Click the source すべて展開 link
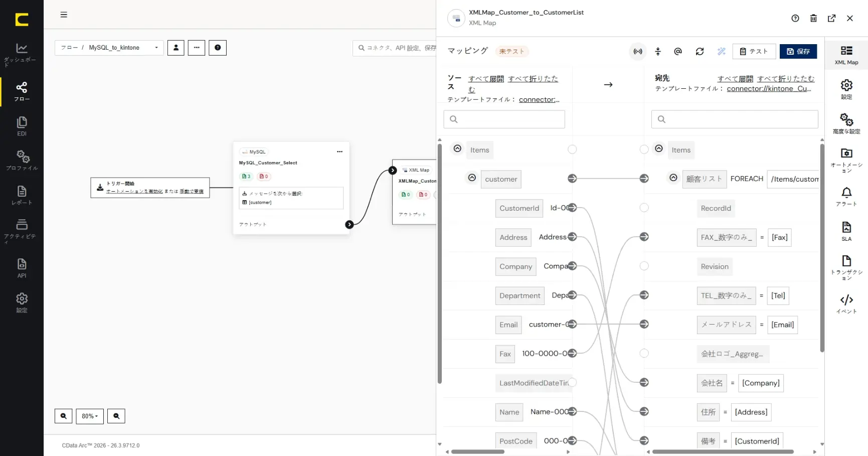This screenshot has height=456, width=868. pos(486,79)
